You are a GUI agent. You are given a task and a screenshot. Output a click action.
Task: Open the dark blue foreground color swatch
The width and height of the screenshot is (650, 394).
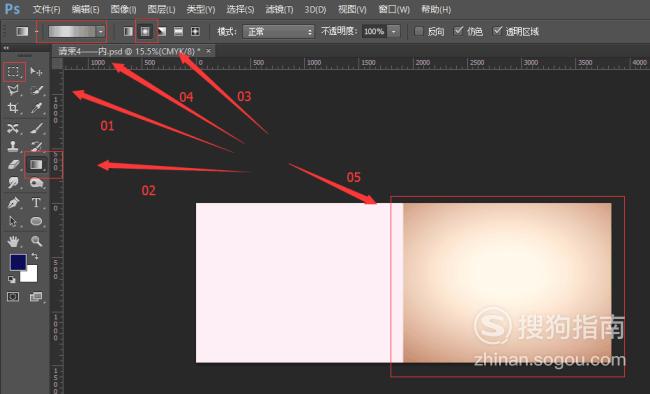(x=18, y=262)
